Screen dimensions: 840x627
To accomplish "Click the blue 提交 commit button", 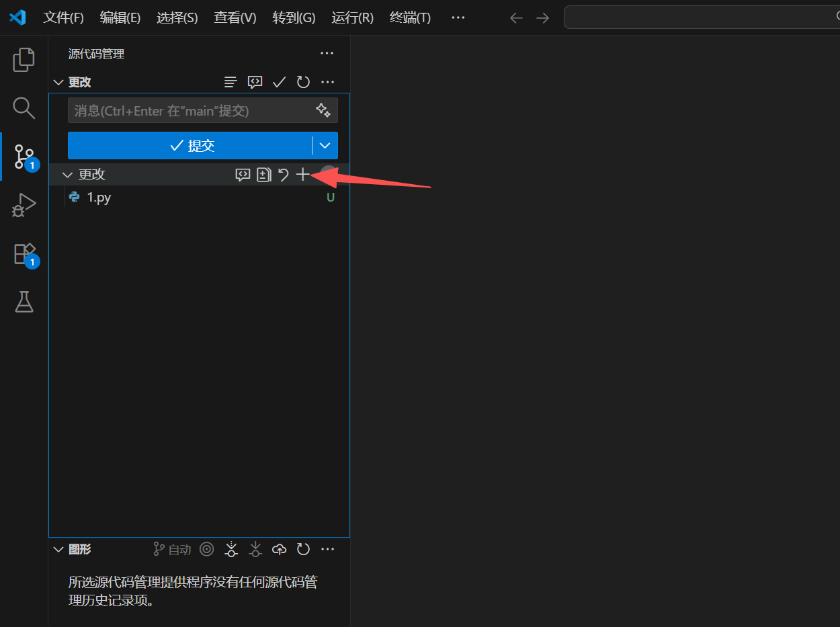I will 191,146.
